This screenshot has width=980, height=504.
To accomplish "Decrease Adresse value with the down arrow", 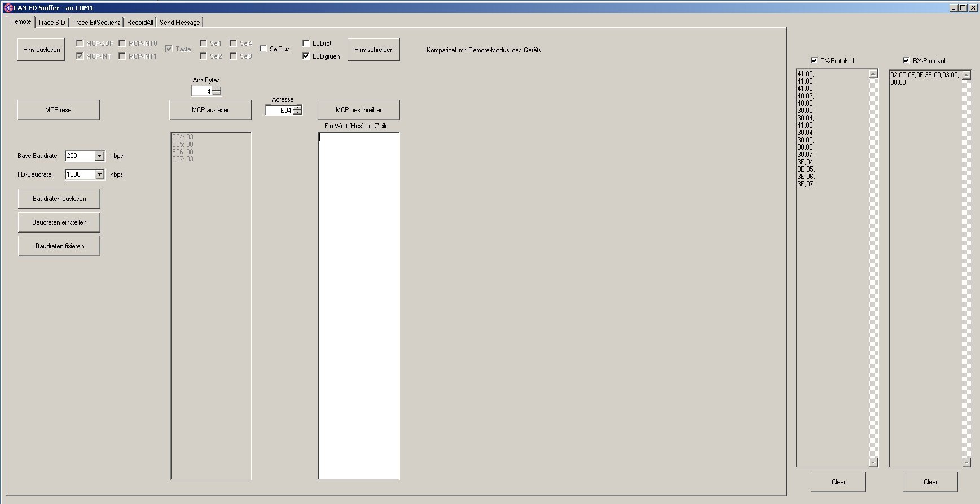I will point(297,113).
